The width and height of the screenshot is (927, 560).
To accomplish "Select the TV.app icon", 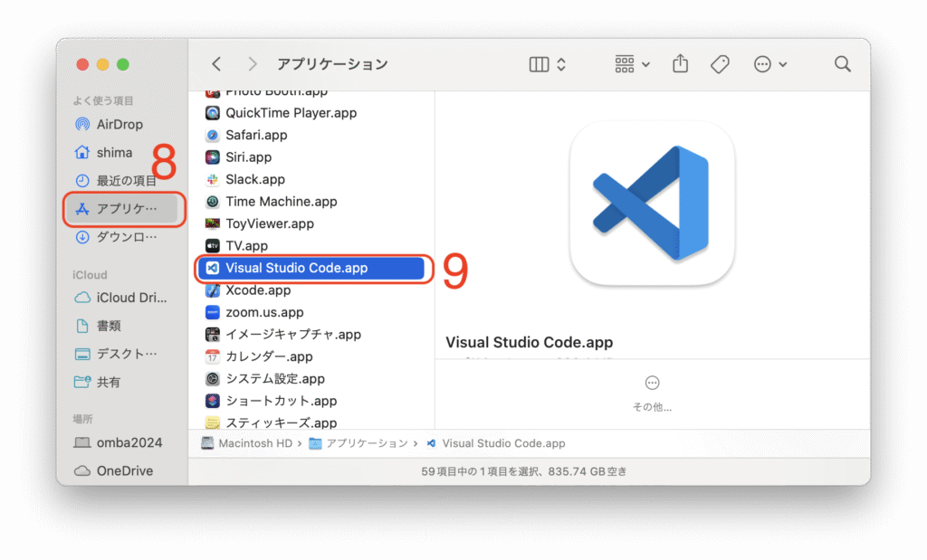I will (x=212, y=246).
